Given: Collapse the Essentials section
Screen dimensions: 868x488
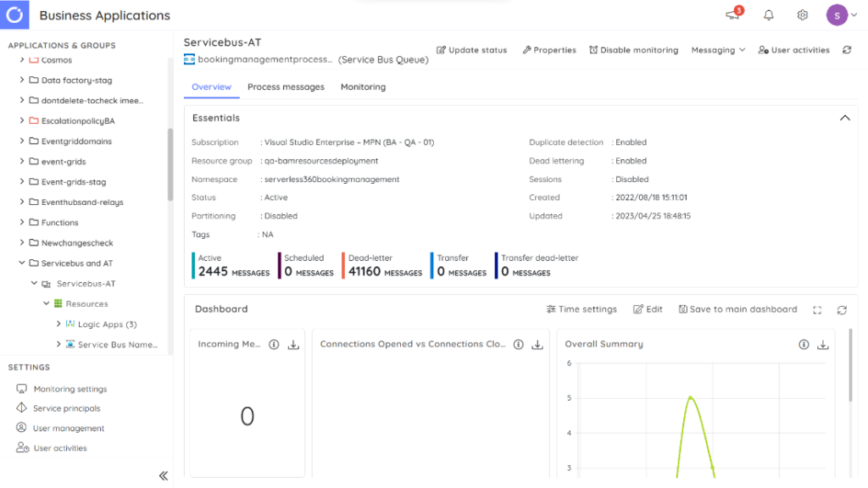Looking at the screenshot, I should point(845,118).
